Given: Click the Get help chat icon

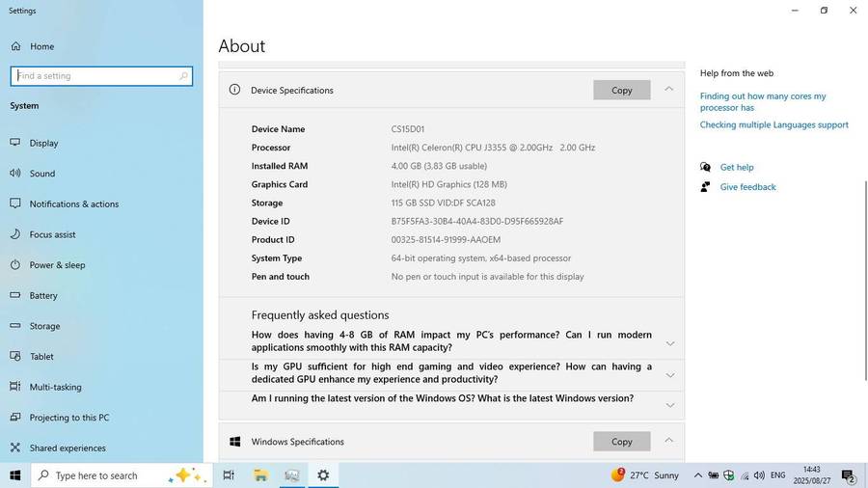Looking at the screenshot, I should coord(705,167).
